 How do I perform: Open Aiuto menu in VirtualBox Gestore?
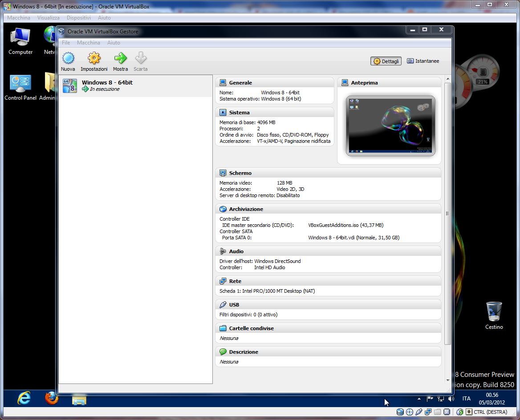coord(114,42)
